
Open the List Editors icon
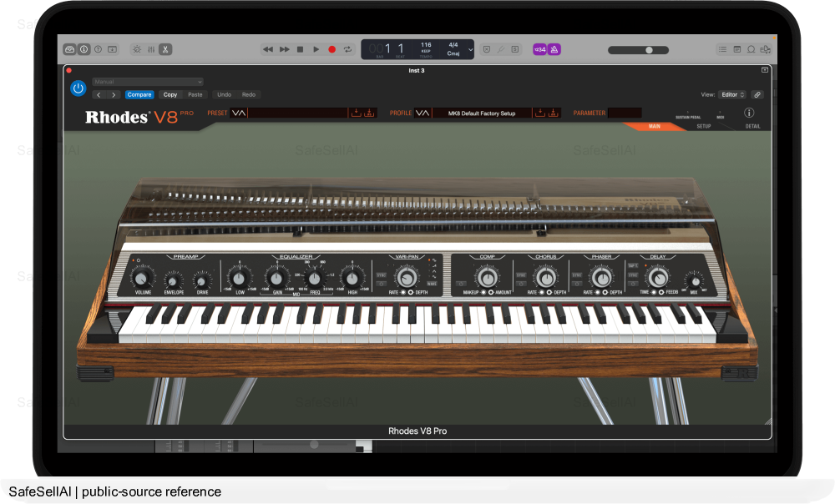722,49
